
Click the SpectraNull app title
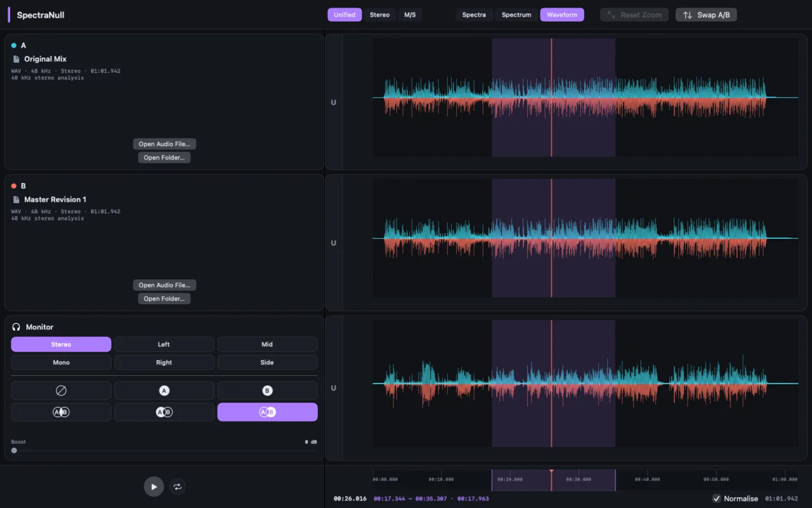pyautogui.click(x=41, y=15)
